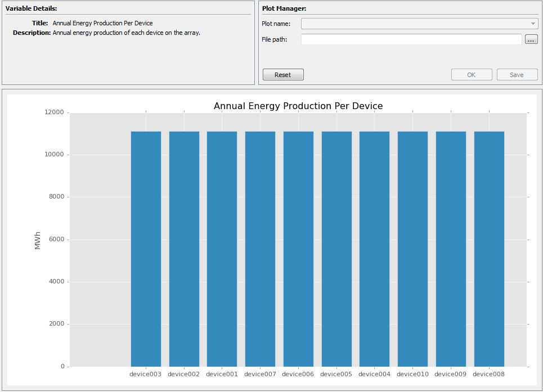Click the OK button in Plot Manager
Screen dimensions: 543x392
[x=472, y=75]
